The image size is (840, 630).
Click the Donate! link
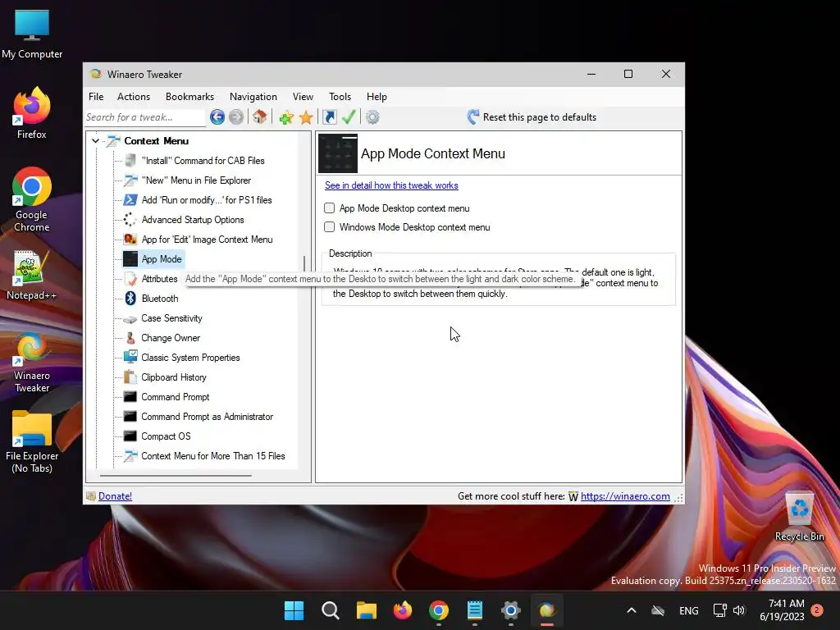pos(115,496)
